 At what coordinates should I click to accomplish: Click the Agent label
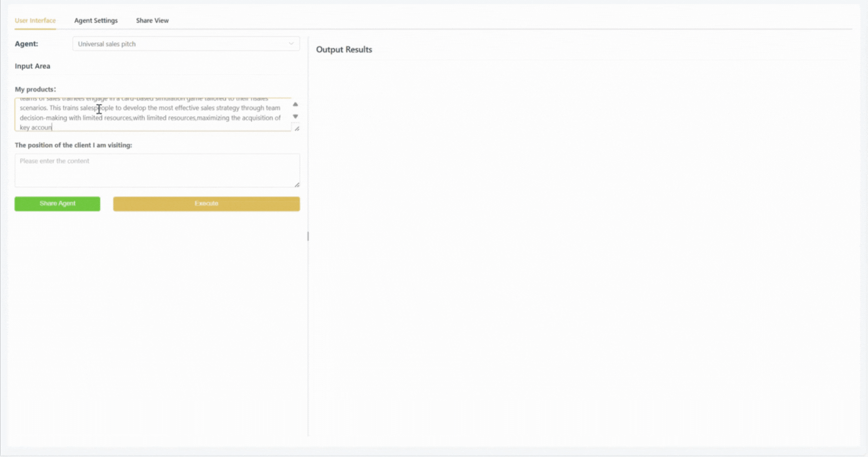(26, 44)
